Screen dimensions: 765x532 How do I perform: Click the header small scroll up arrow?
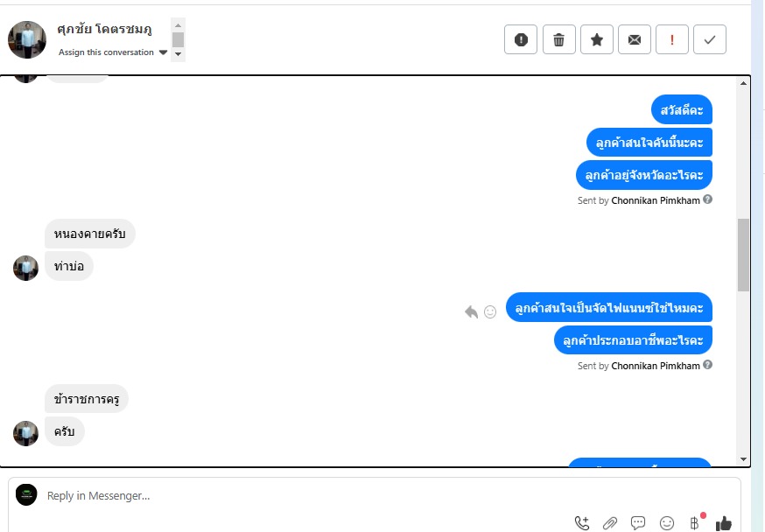[178, 25]
